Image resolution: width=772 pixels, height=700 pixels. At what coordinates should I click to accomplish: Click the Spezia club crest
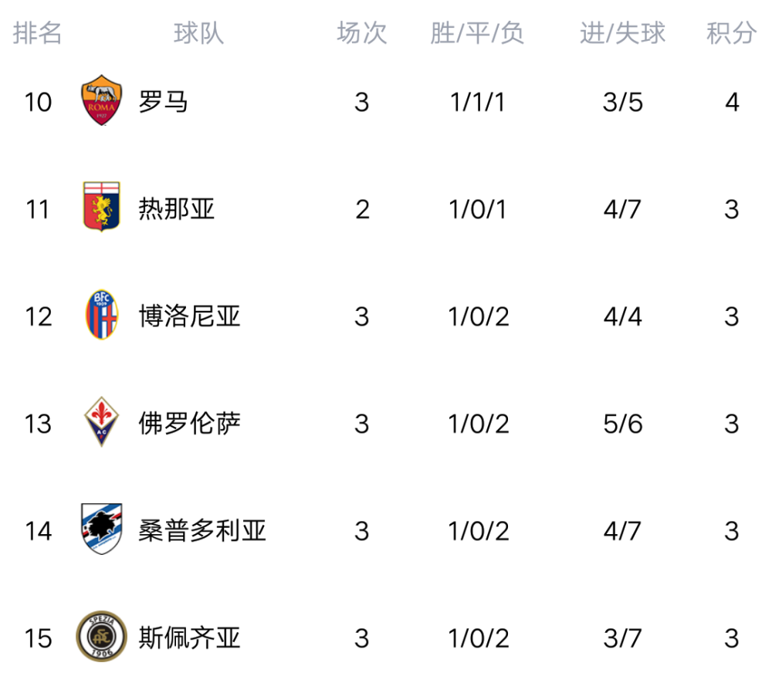(102, 637)
